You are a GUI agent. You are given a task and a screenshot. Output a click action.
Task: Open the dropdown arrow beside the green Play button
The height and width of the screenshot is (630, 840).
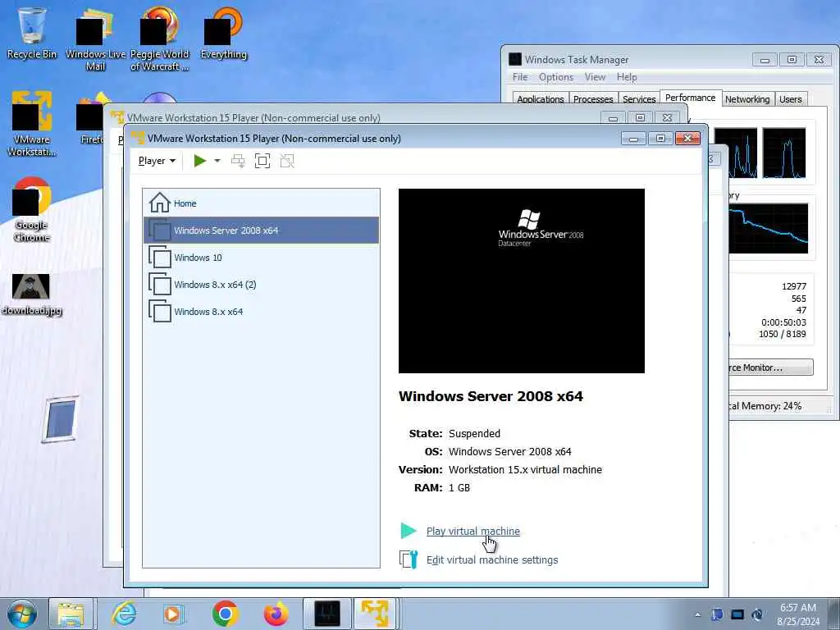(x=217, y=161)
